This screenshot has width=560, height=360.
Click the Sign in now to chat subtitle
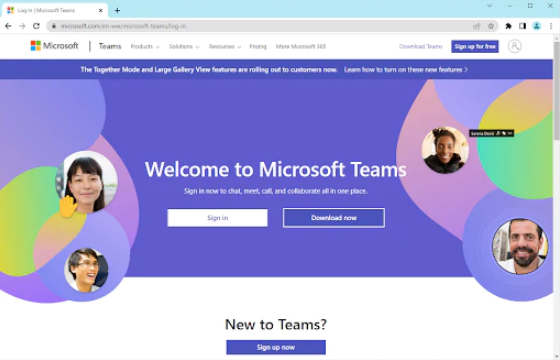pos(276,191)
